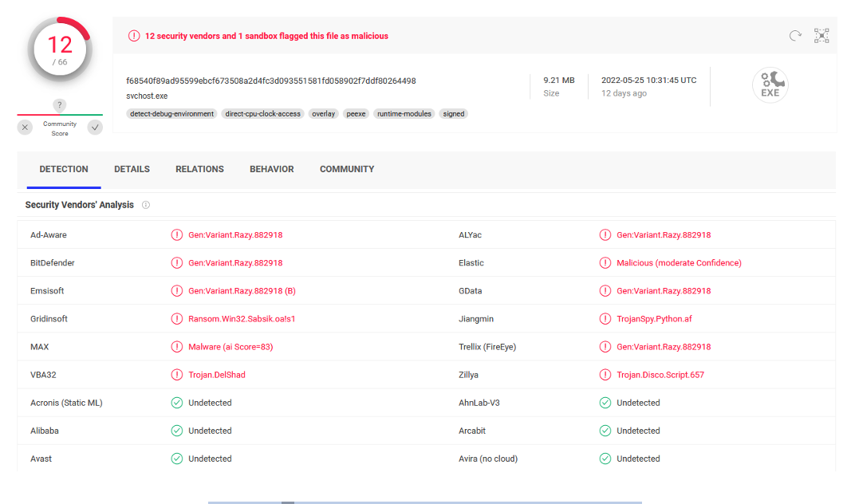The image size is (843, 504).
Task: Click Emsisoft's red warning icon
Action: pyautogui.click(x=177, y=291)
